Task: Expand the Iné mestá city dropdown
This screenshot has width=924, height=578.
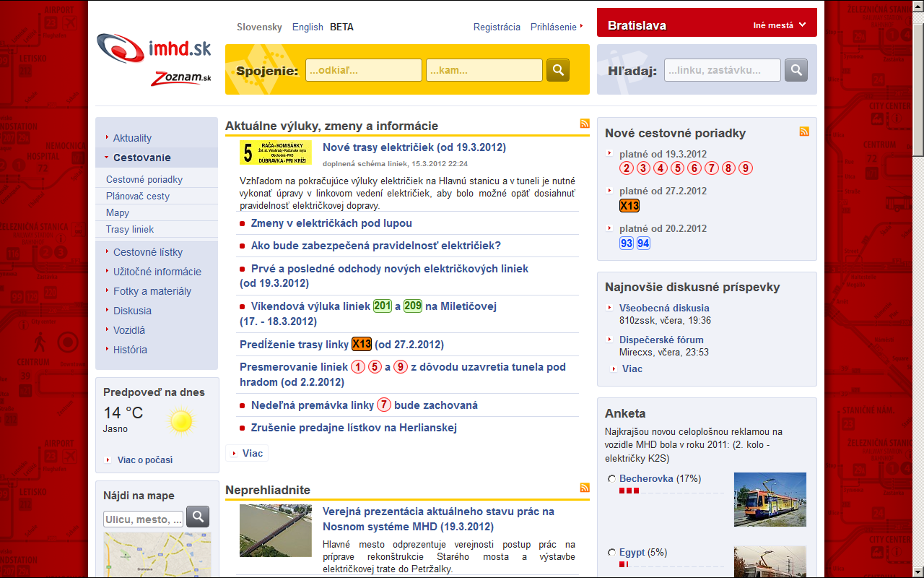Action: coord(780,25)
